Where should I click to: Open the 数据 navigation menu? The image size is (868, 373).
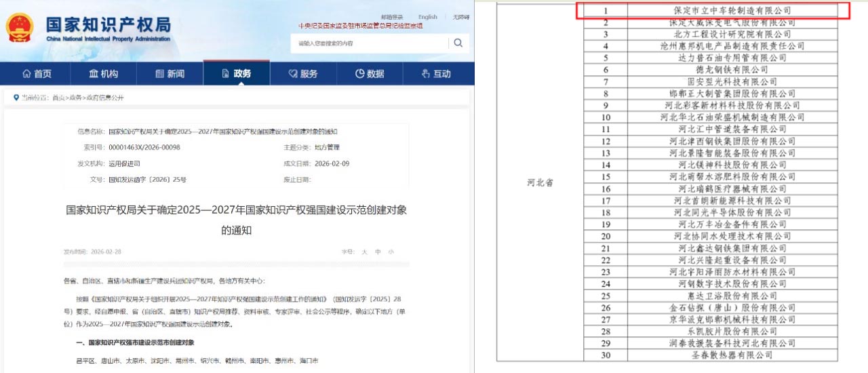tap(370, 74)
